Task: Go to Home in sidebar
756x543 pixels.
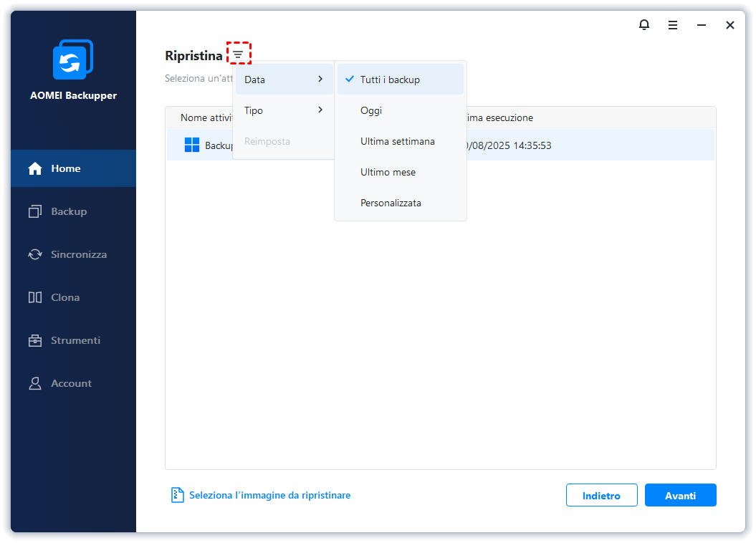Action: (x=73, y=168)
